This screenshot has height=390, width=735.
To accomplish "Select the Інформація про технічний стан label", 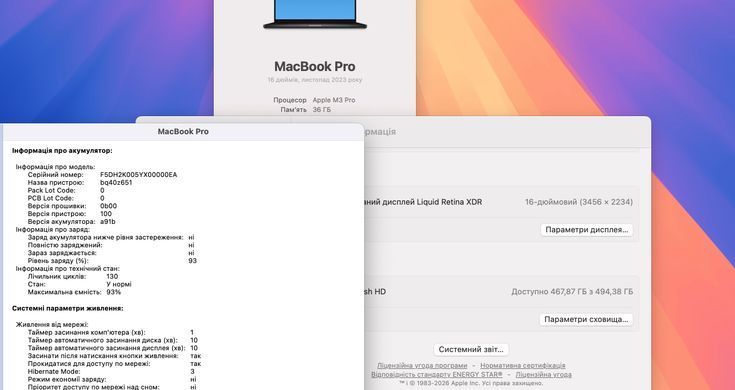I will [68, 269].
